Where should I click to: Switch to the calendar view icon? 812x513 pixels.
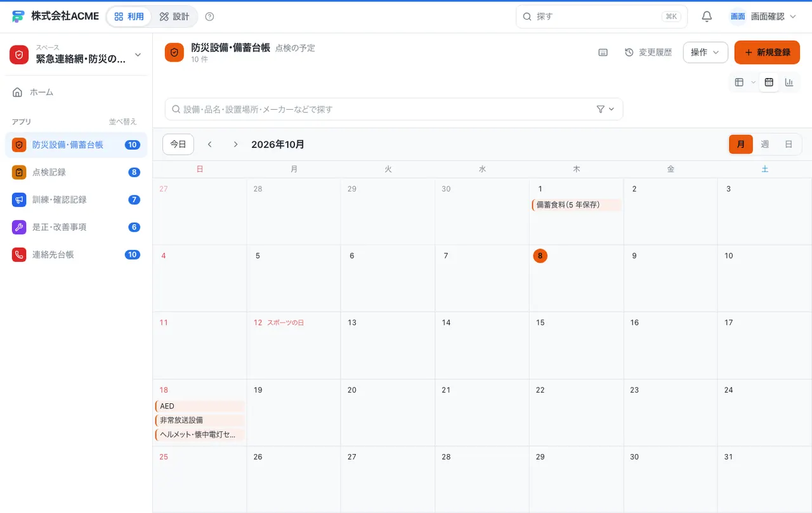(769, 82)
